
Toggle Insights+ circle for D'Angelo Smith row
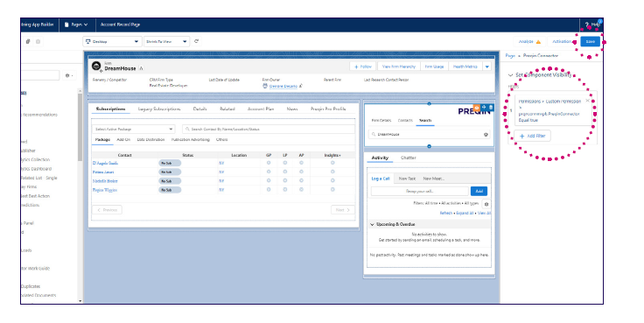332,163
